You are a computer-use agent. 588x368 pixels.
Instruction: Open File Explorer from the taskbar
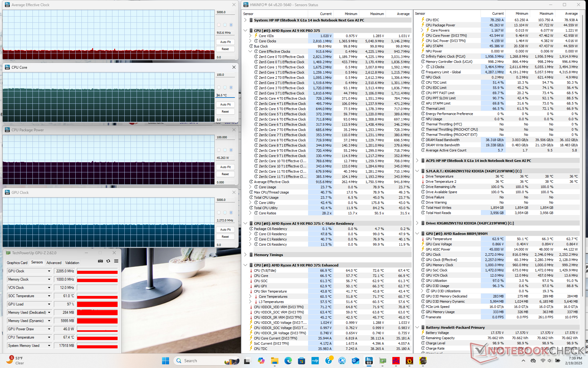[x=274, y=361]
